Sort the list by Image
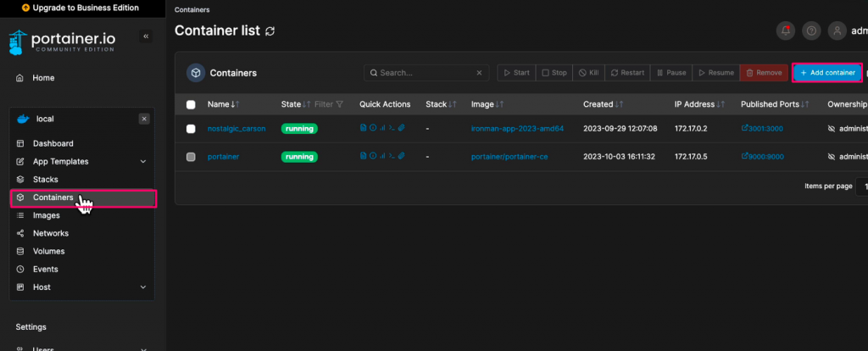This screenshot has height=351, width=868. tap(489, 104)
